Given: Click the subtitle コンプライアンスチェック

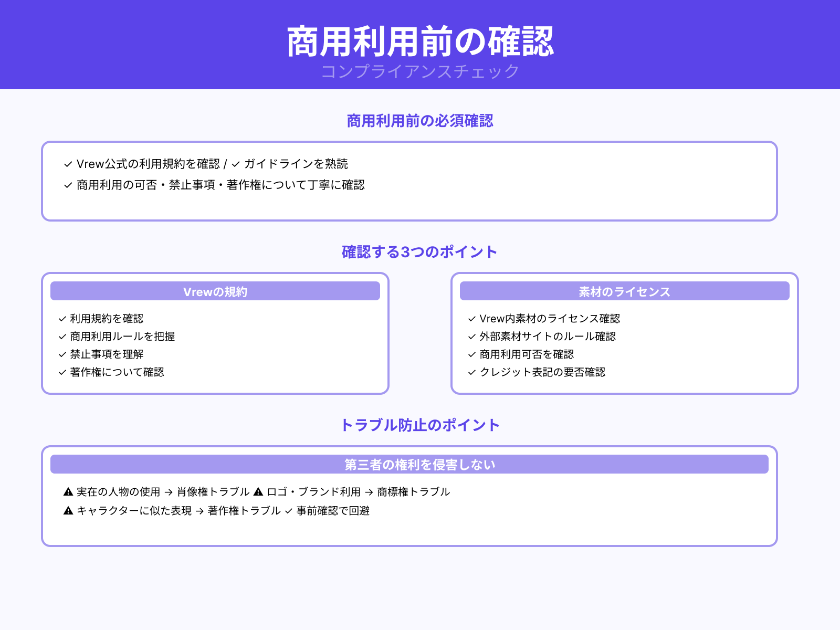Looking at the screenshot, I should coord(420,71).
